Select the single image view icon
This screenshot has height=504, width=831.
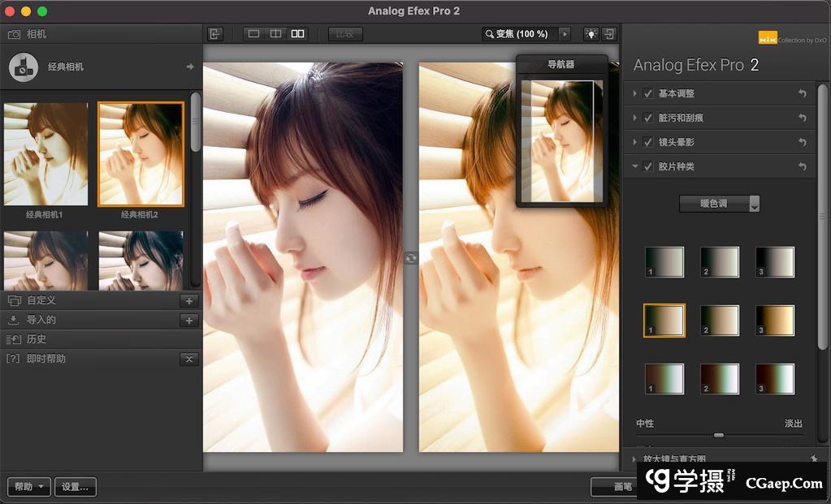(x=253, y=34)
